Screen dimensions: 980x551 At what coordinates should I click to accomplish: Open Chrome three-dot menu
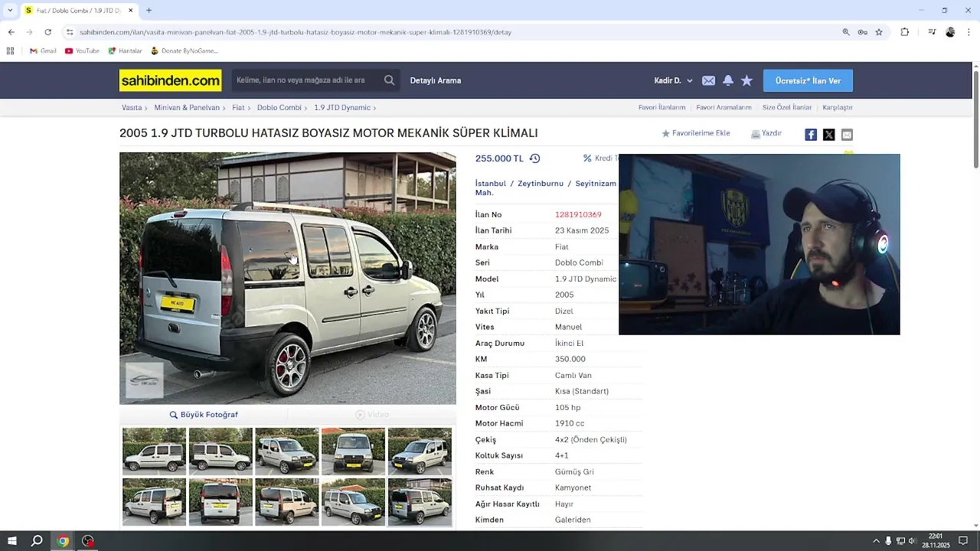pyautogui.click(x=969, y=32)
